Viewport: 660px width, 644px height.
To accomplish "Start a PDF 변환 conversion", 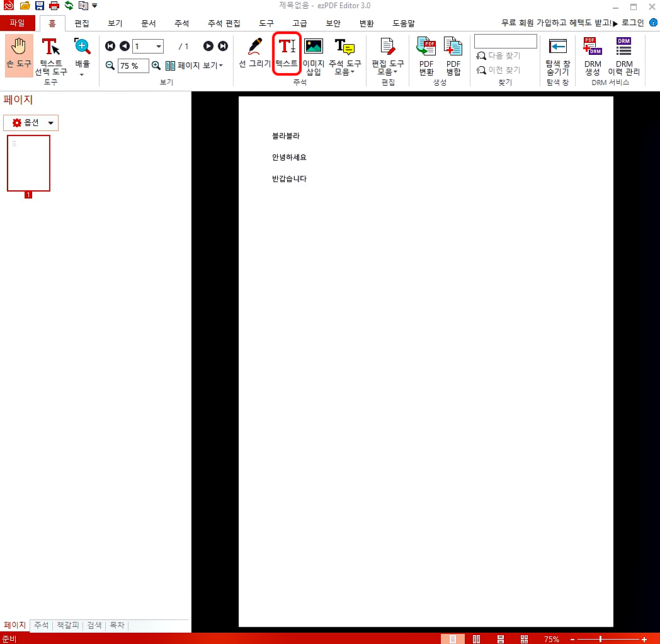I will [426, 57].
